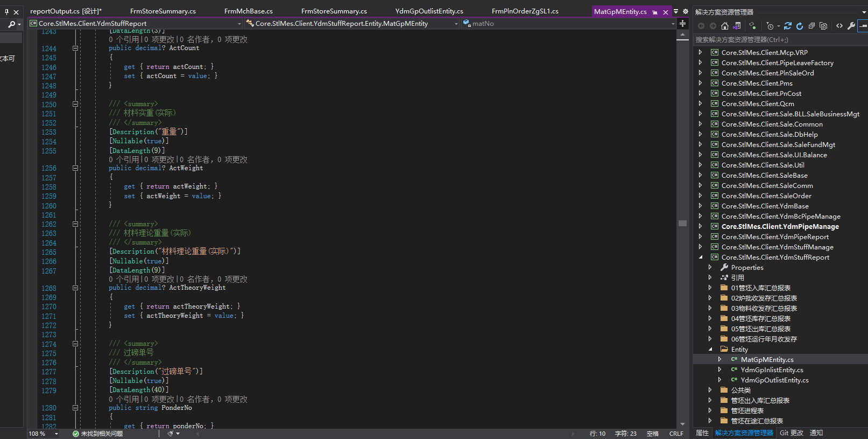This screenshot has width=868, height=439.
Task: Click the editor vertical scrollbar thumb
Action: tap(682, 223)
